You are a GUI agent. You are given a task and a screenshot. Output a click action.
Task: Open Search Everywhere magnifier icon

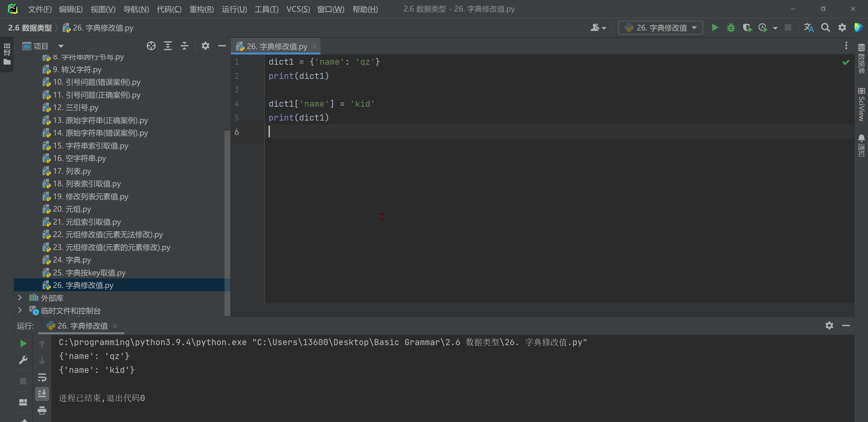(826, 27)
